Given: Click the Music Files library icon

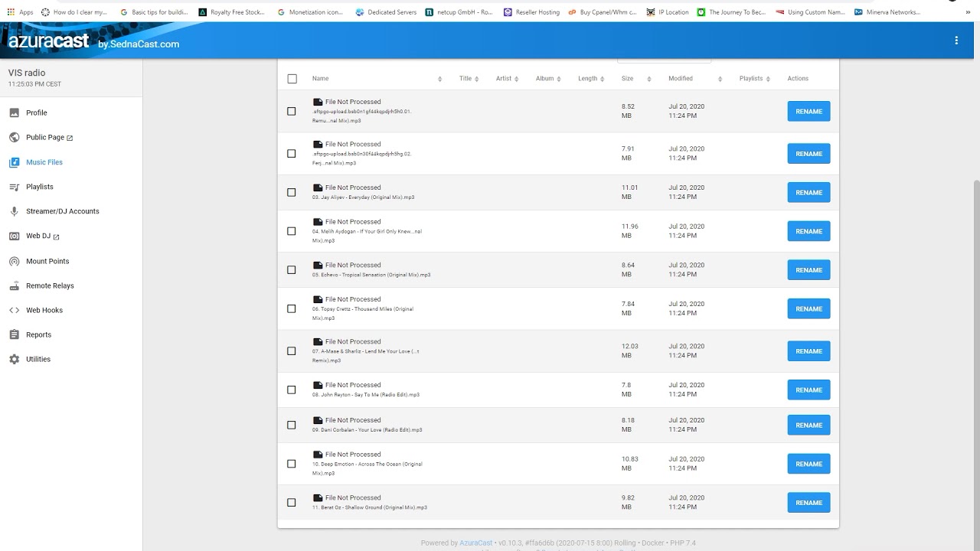Looking at the screenshot, I should [x=14, y=162].
